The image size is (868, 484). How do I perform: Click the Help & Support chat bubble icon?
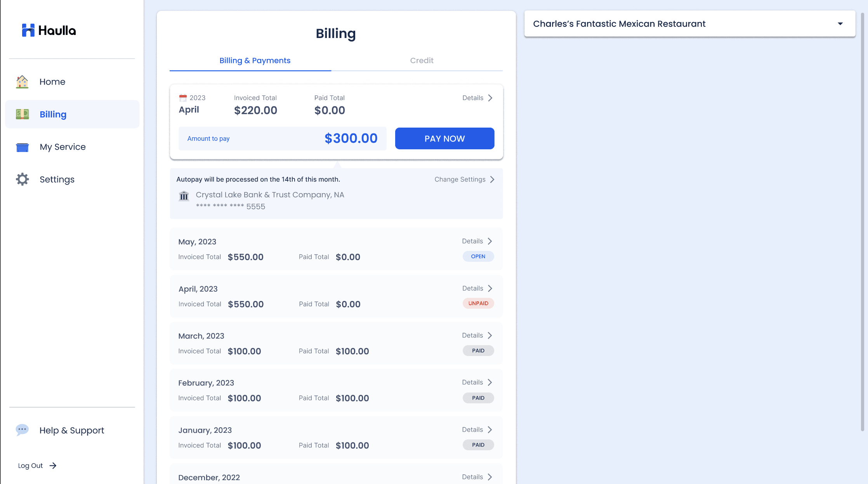tap(22, 430)
